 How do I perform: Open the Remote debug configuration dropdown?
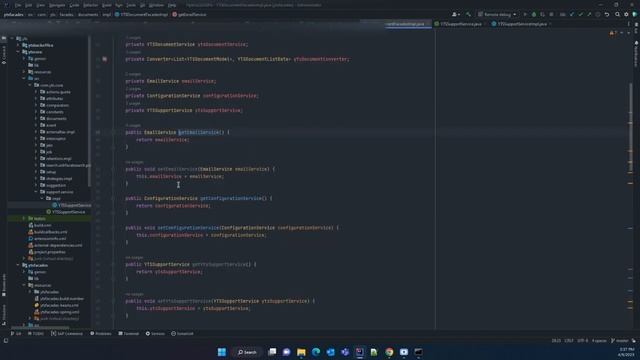tap(497, 14)
